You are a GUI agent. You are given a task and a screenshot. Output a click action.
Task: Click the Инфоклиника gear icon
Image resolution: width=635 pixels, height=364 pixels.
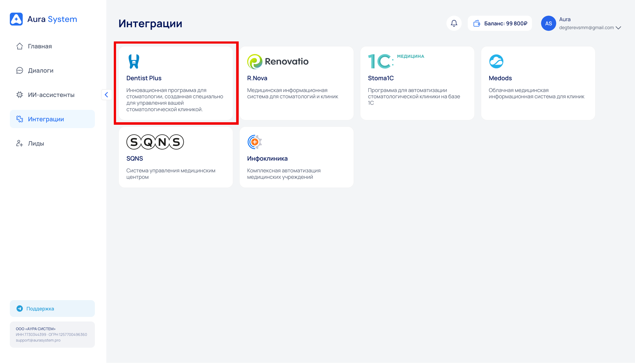255,142
